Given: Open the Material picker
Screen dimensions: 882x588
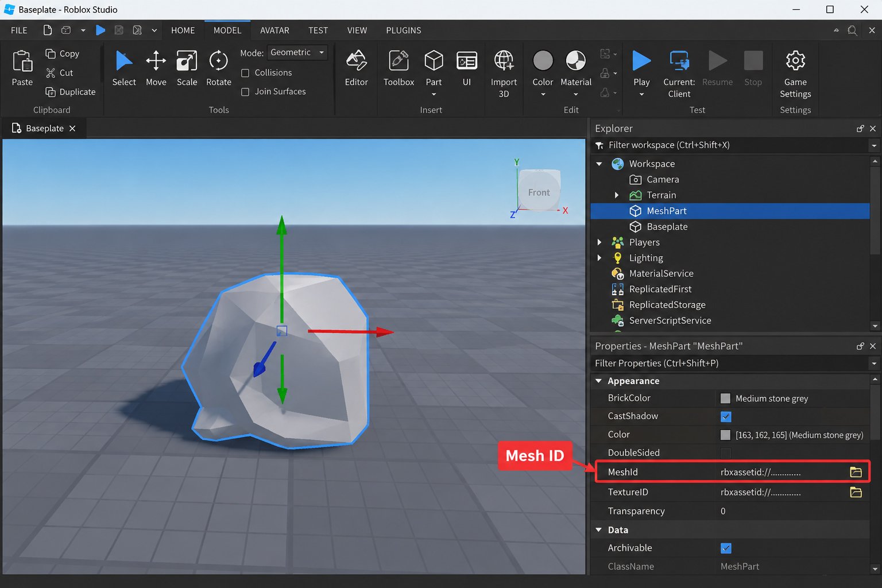Looking at the screenshot, I should tap(576, 72).
